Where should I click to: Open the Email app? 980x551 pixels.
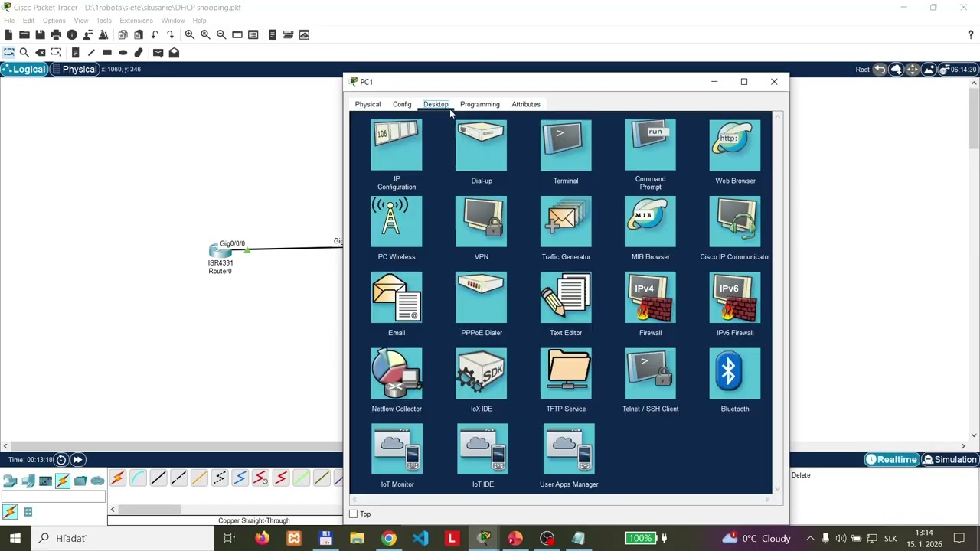pyautogui.click(x=397, y=304)
